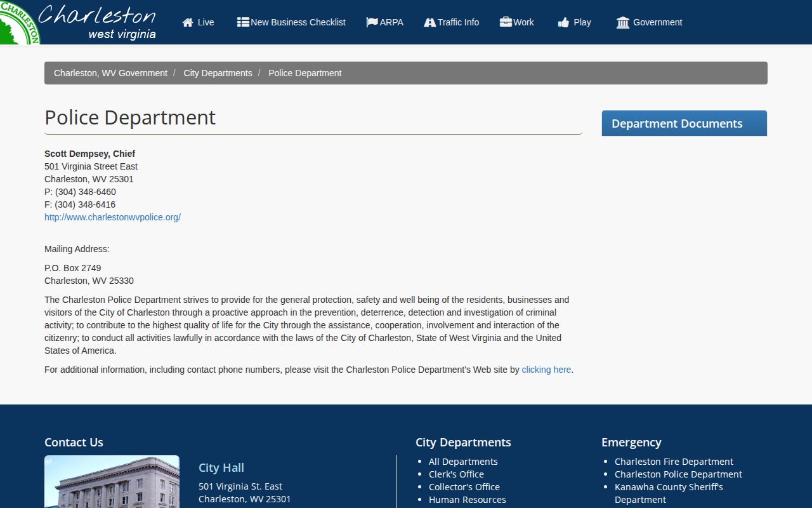Viewport: 812px width, 508px height.
Task: Click the checklist icon for New Business Checklist
Action: (243, 22)
